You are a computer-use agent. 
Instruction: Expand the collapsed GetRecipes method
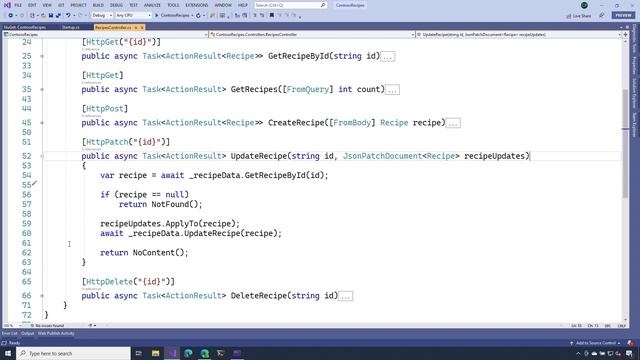[x=42, y=89]
